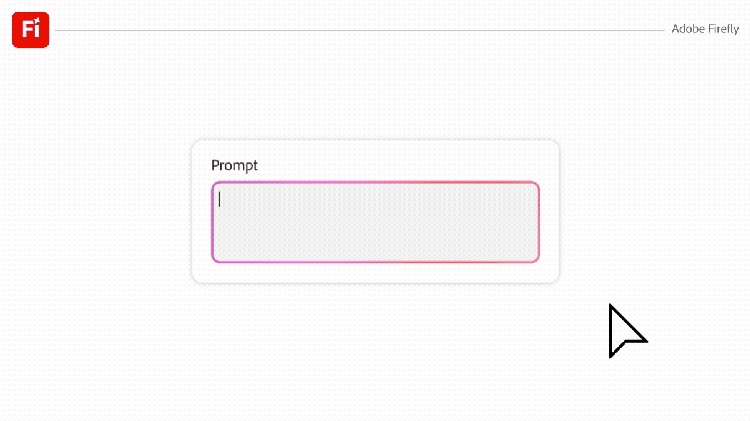
Task: Click the large black arrow pointer graphic
Action: pyautogui.click(x=623, y=331)
